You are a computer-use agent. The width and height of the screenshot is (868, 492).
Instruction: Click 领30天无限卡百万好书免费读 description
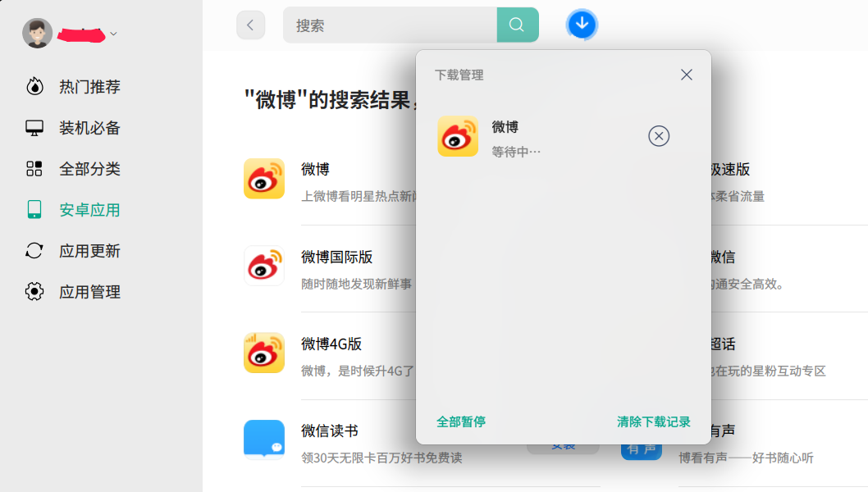[x=382, y=458]
